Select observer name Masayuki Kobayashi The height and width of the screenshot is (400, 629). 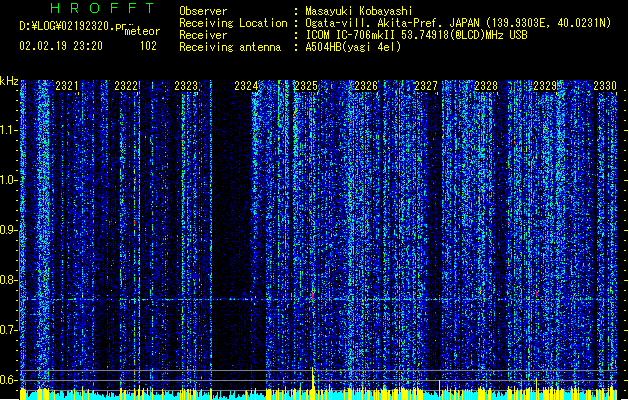(359, 11)
